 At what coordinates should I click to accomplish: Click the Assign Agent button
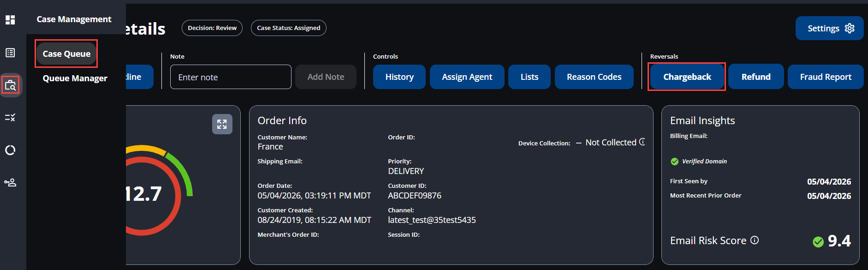click(467, 77)
